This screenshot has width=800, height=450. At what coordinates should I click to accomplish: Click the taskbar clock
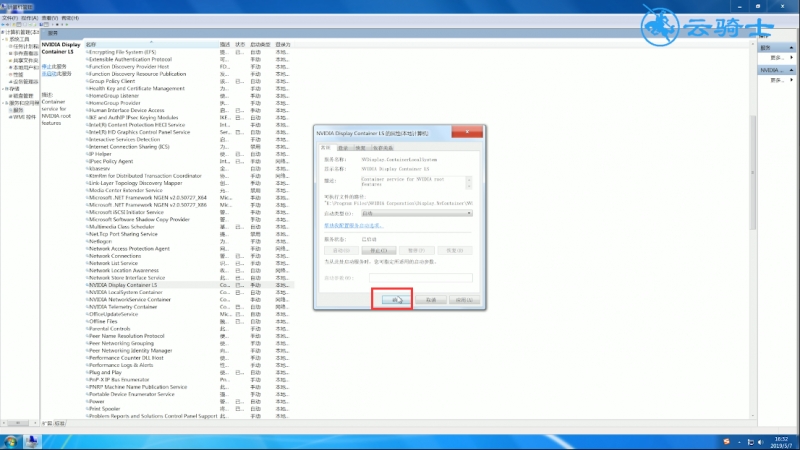click(781, 442)
